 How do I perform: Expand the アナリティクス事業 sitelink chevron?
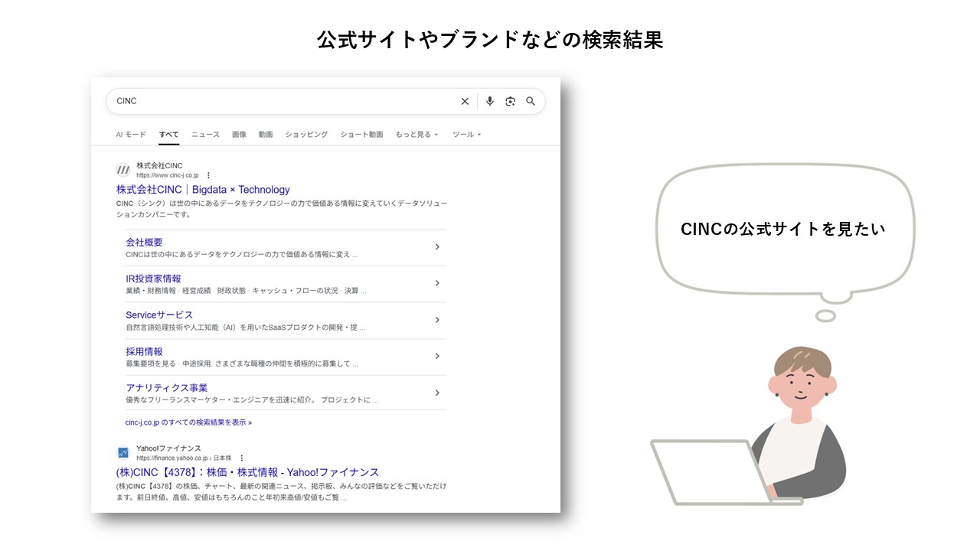436,393
